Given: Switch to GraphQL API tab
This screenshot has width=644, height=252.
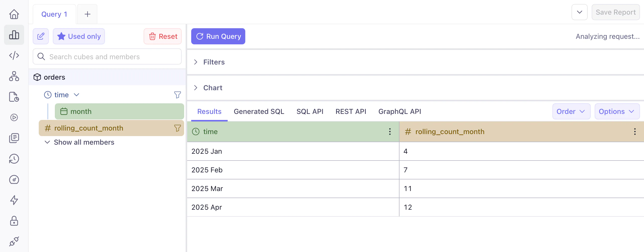Looking at the screenshot, I should coord(399,111).
